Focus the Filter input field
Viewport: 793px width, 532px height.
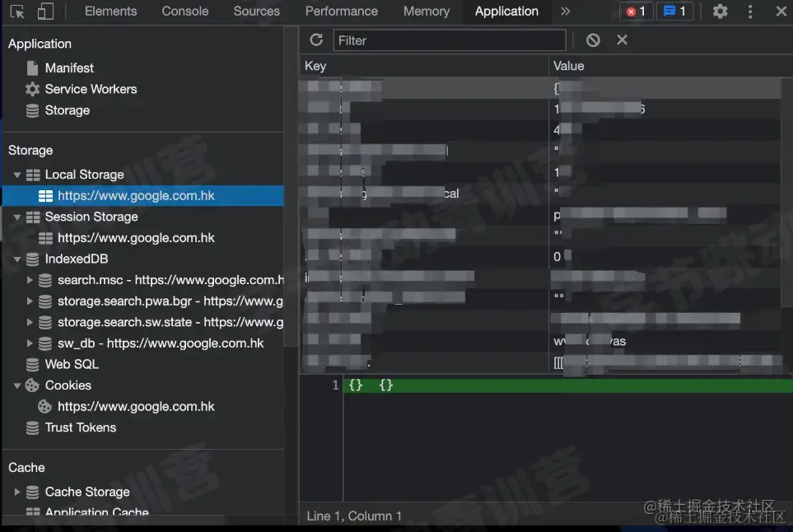(449, 40)
